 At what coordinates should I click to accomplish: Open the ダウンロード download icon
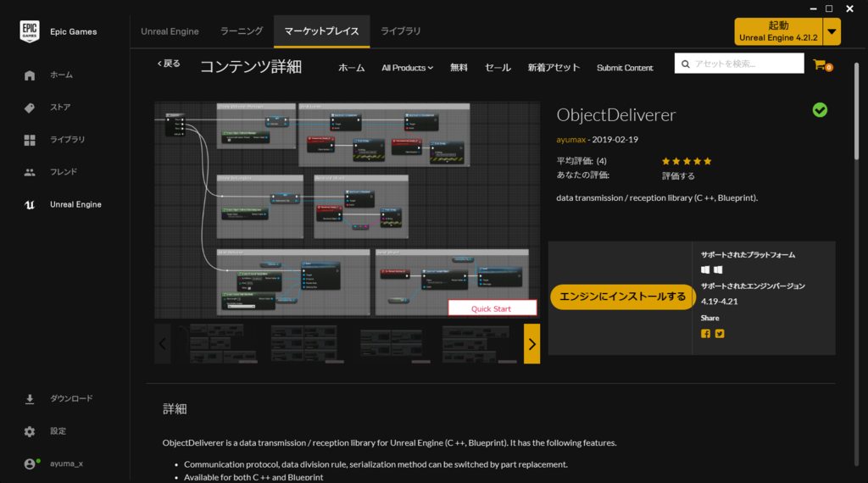pos(30,399)
